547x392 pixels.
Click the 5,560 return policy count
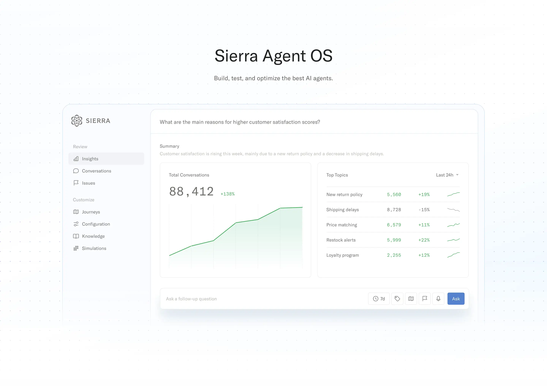point(394,194)
